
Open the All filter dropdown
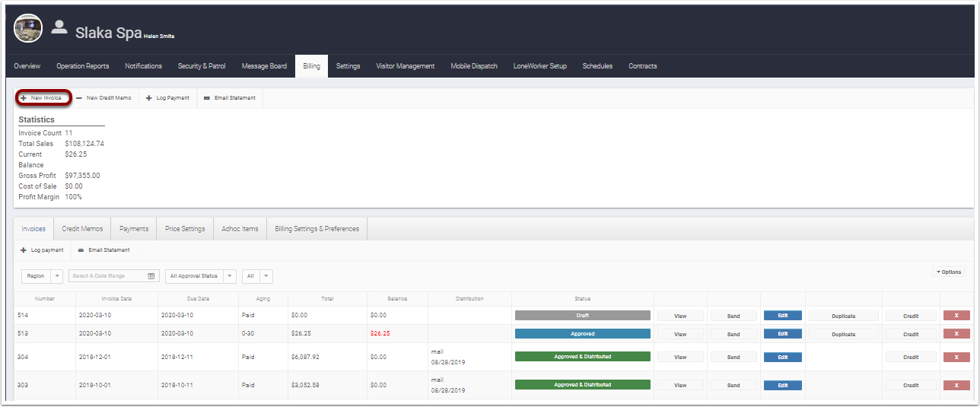tap(258, 276)
